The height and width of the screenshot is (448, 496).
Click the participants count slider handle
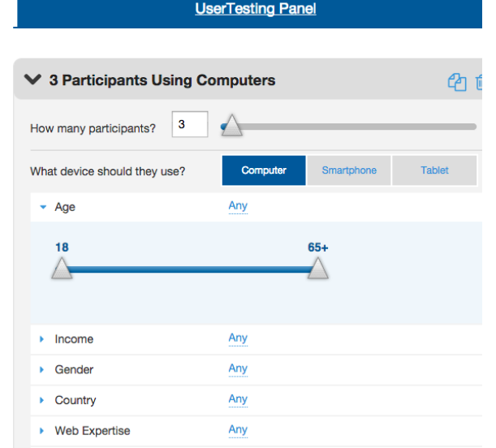tap(231, 126)
